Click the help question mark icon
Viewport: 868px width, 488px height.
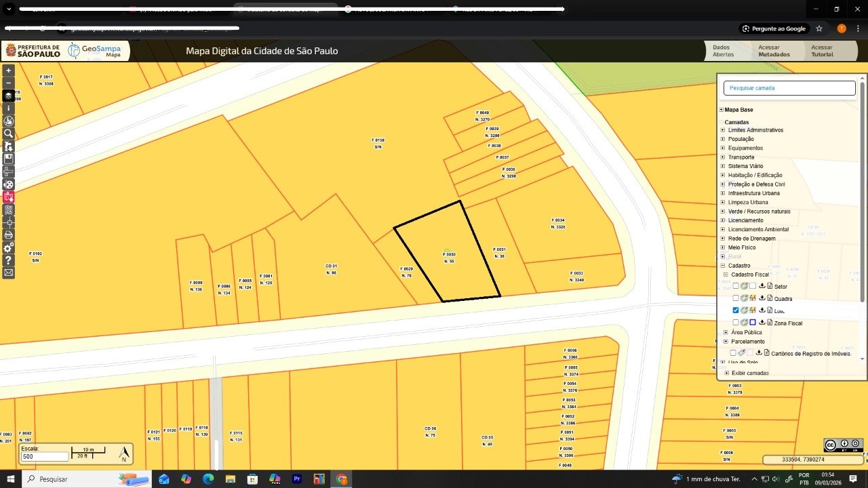(x=9, y=260)
